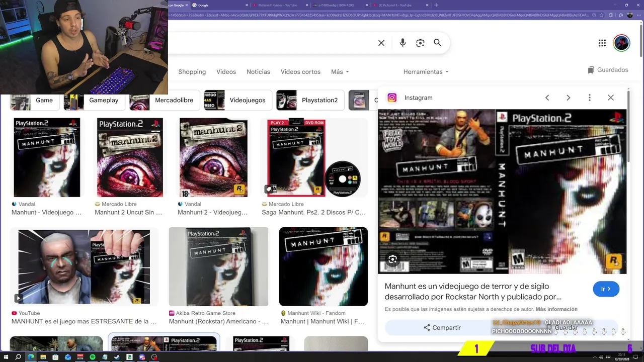Close the Instagram image preview panel

(x=611, y=98)
